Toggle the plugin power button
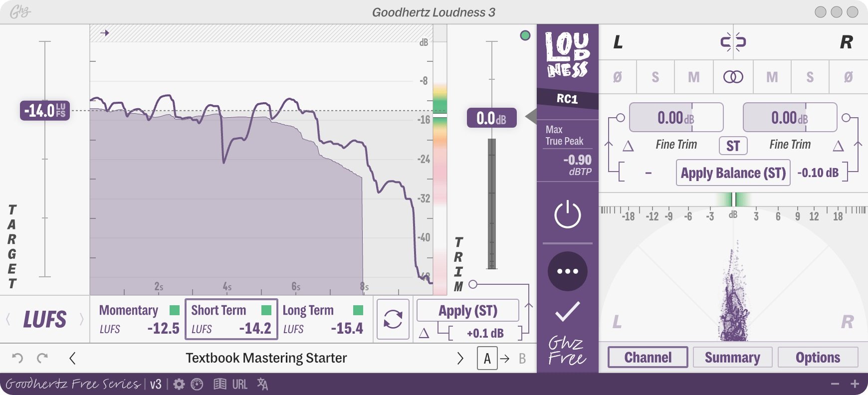Screen dimensions: 868x395 pyautogui.click(x=568, y=215)
